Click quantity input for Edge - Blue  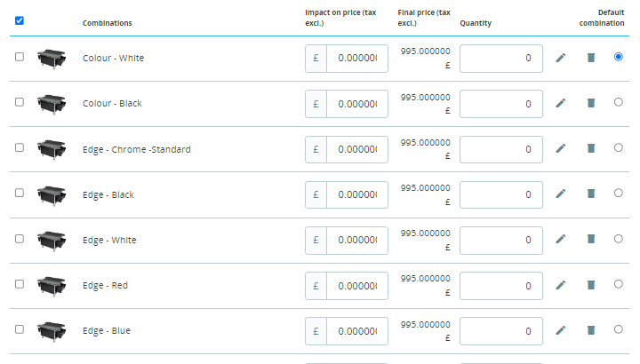pos(500,331)
